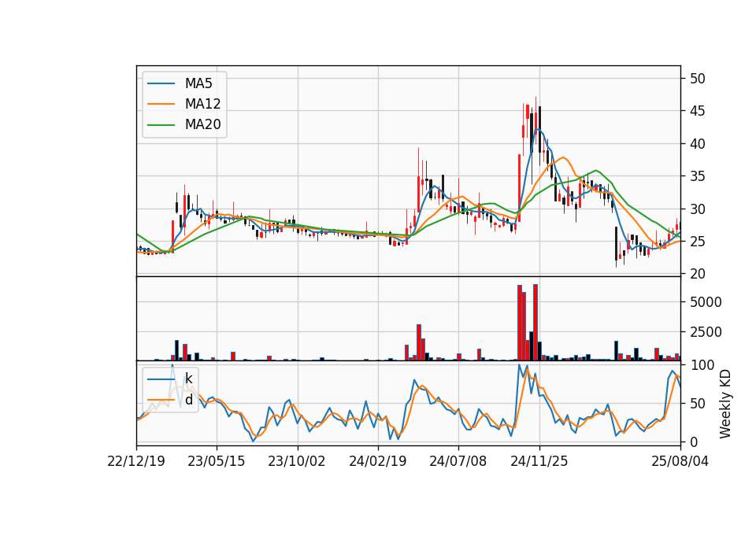
Task: Click the price axis value 20
Action: coord(697,274)
